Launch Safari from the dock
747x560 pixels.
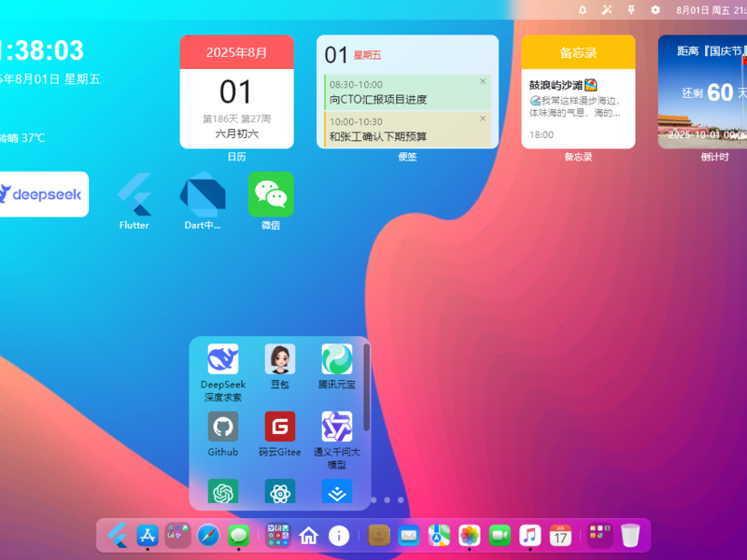pos(208,536)
